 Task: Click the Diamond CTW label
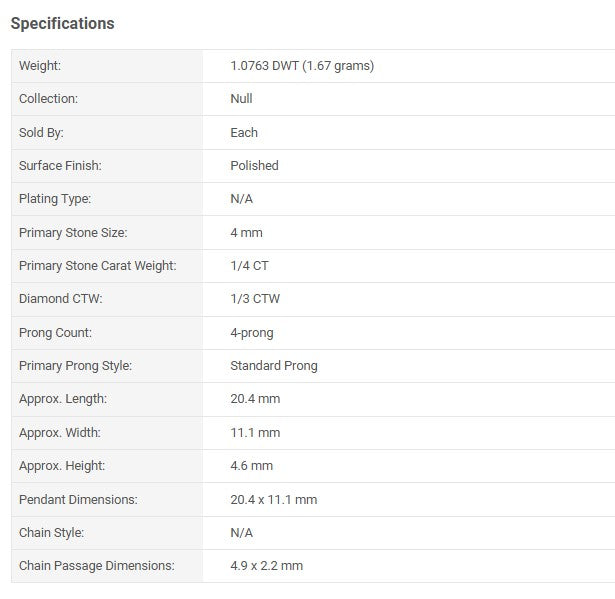coord(61,299)
